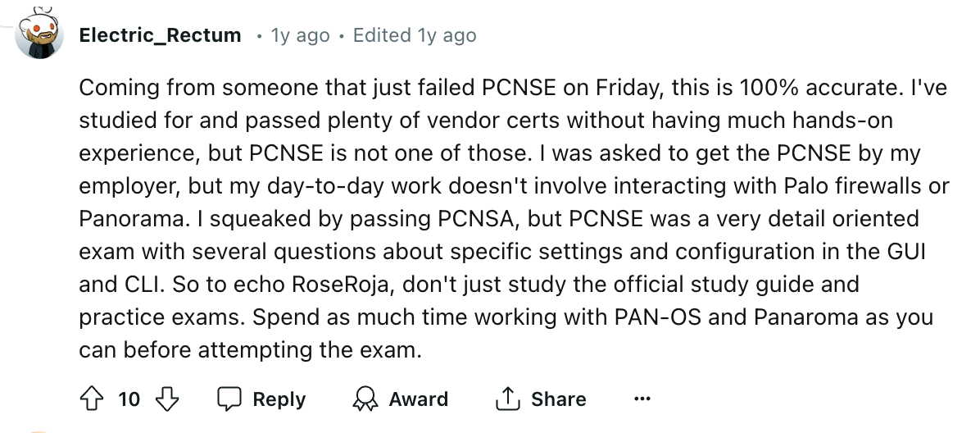Screen dimensions: 980x433
Task: Click the "1y ago" comment timestamp
Action: [299, 35]
